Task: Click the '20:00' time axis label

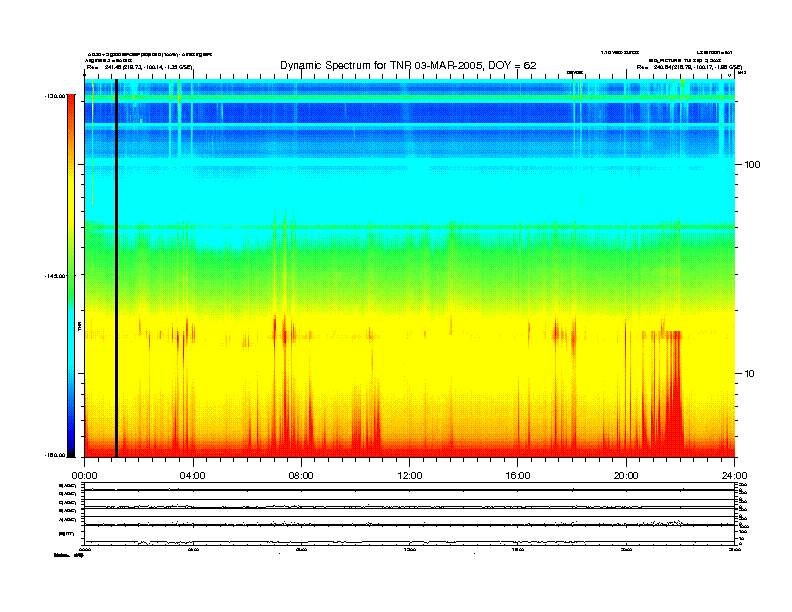Action: [626, 476]
